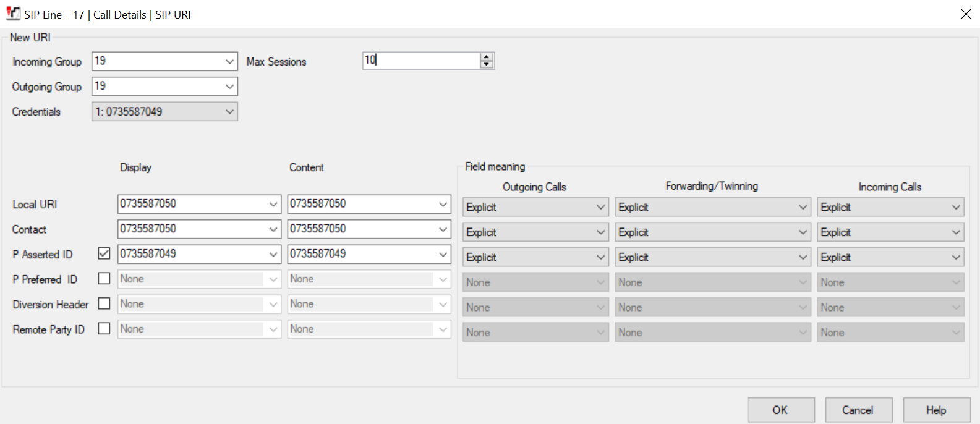Open Contact Forwarding/Twinning Explicit dropdown
The image size is (980, 424).
click(x=713, y=232)
